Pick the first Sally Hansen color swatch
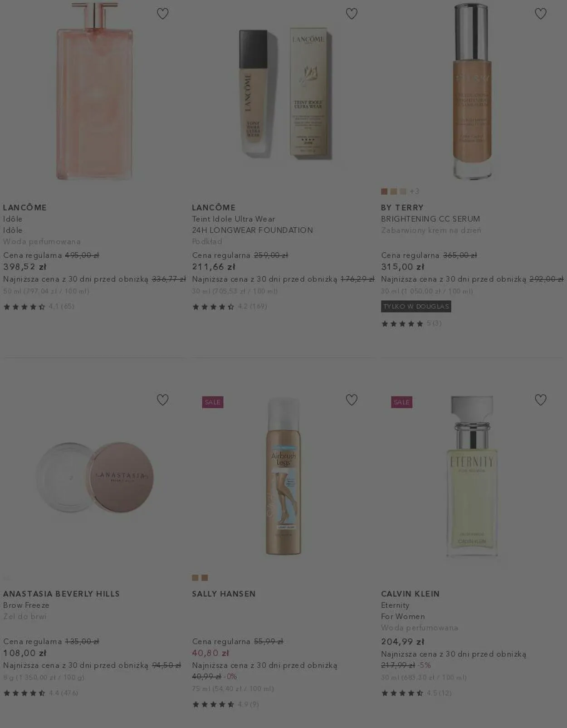The width and height of the screenshot is (567, 728). 195,578
